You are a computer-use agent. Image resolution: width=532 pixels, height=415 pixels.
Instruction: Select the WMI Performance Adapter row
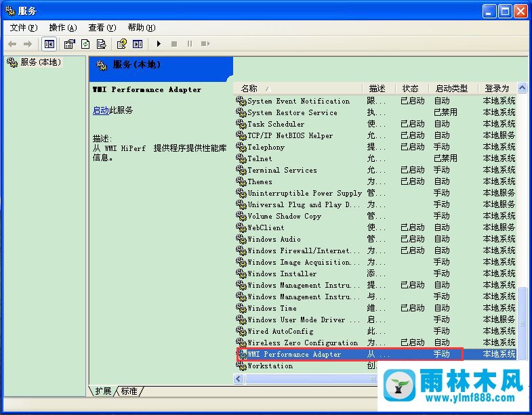(375, 354)
